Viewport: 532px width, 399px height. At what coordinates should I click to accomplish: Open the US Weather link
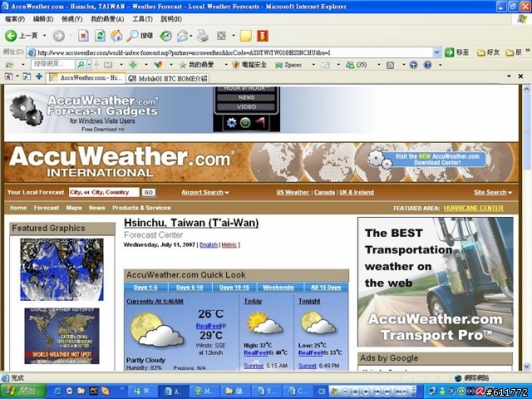pyautogui.click(x=293, y=192)
